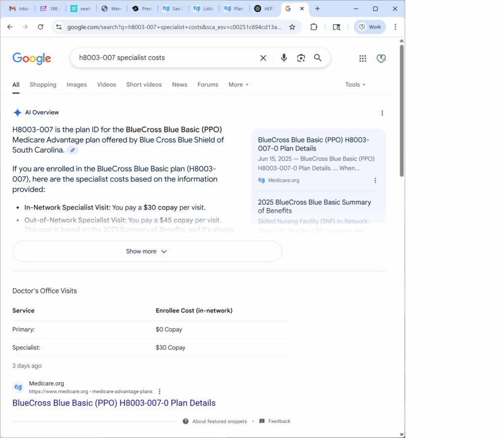
Task: Open the Extensions puzzle icon
Action: pos(314,27)
